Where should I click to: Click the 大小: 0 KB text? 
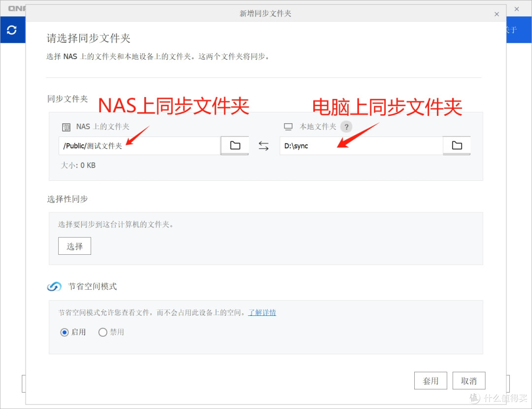point(78,166)
